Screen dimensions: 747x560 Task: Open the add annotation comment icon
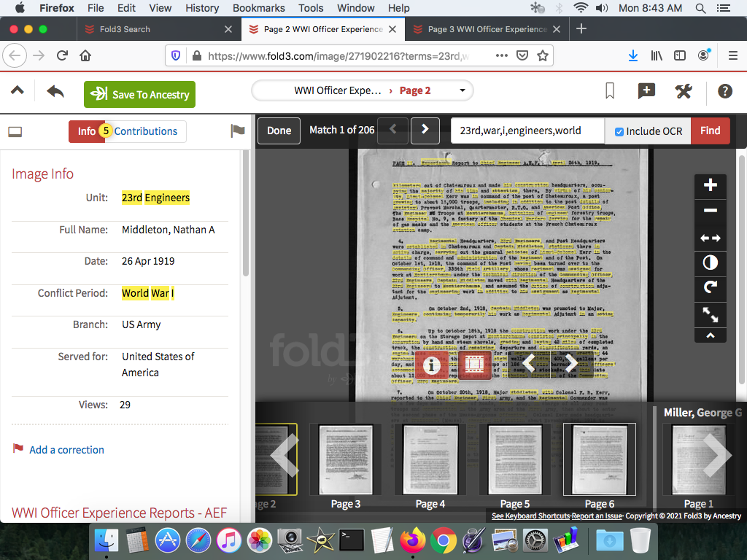click(x=646, y=91)
